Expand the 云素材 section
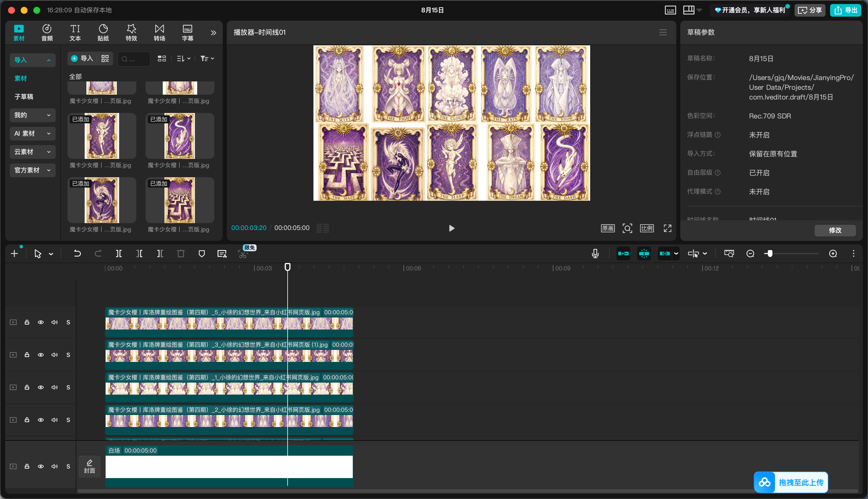The image size is (868, 499). (33, 152)
